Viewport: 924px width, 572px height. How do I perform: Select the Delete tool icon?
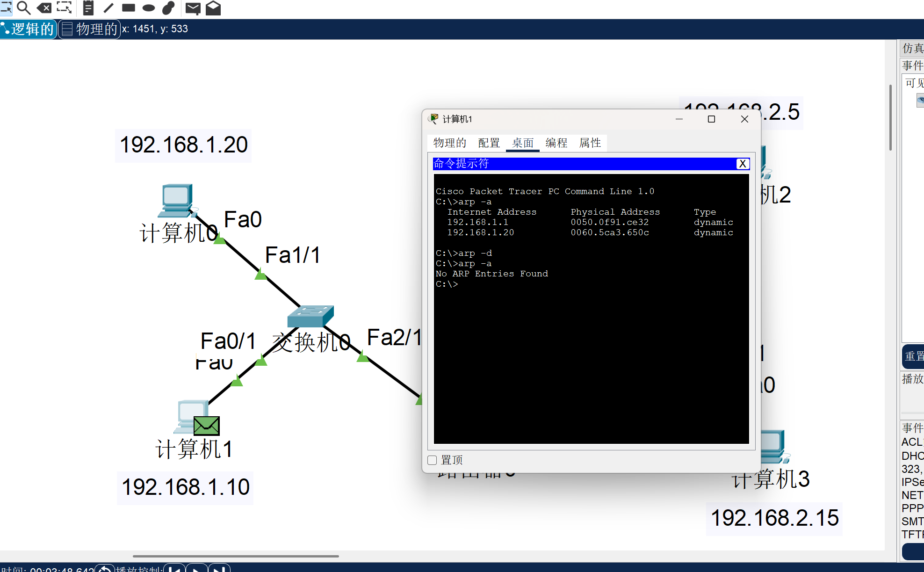click(x=44, y=7)
